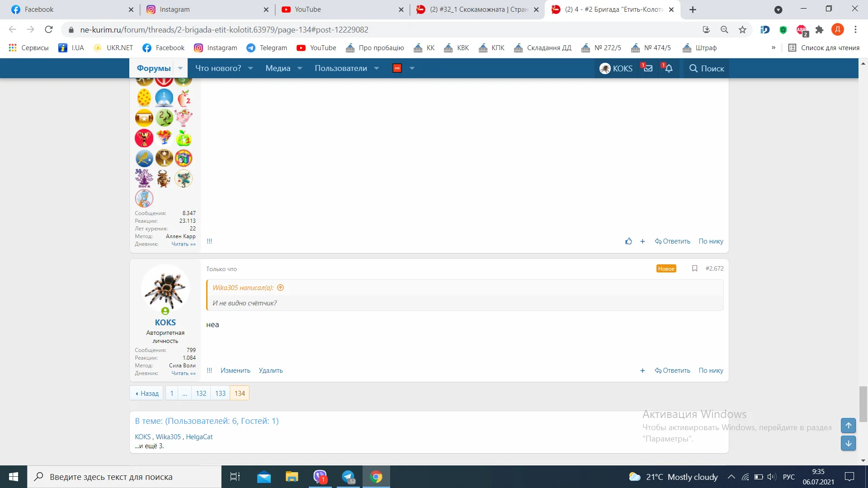This screenshot has height=488, width=868.
Task: Click the thumbs-up like icon on upper post
Action: [x=628, y=241]
